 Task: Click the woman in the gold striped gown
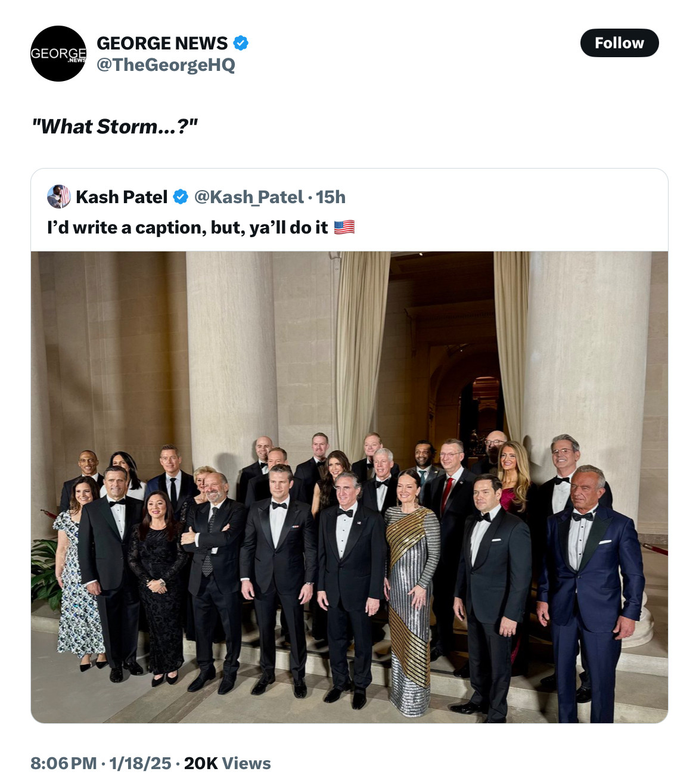pyautogui.click(x=411, y=590)
